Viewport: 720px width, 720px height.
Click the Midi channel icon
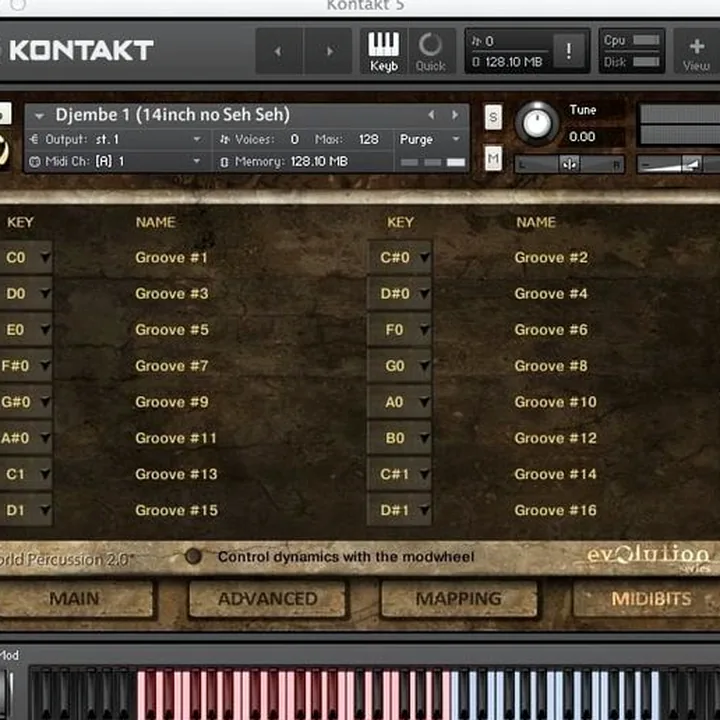coord(34,161)
